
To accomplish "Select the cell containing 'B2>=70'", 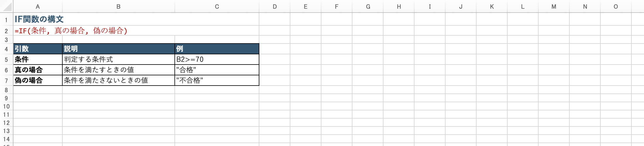I will (x=217, y=59).
